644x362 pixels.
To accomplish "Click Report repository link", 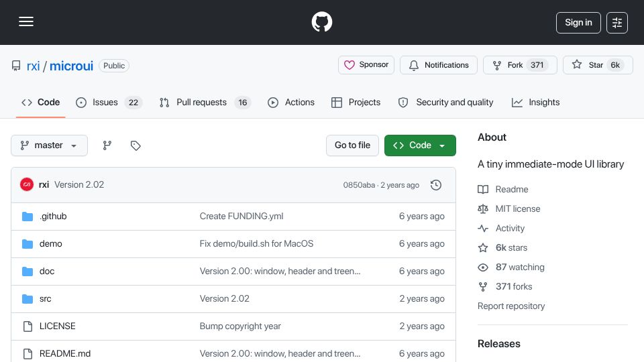I will 511,306.
